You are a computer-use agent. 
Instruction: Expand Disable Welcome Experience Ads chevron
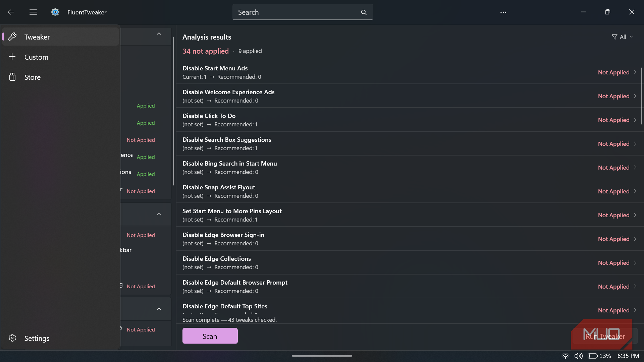(x=635, y=96)
